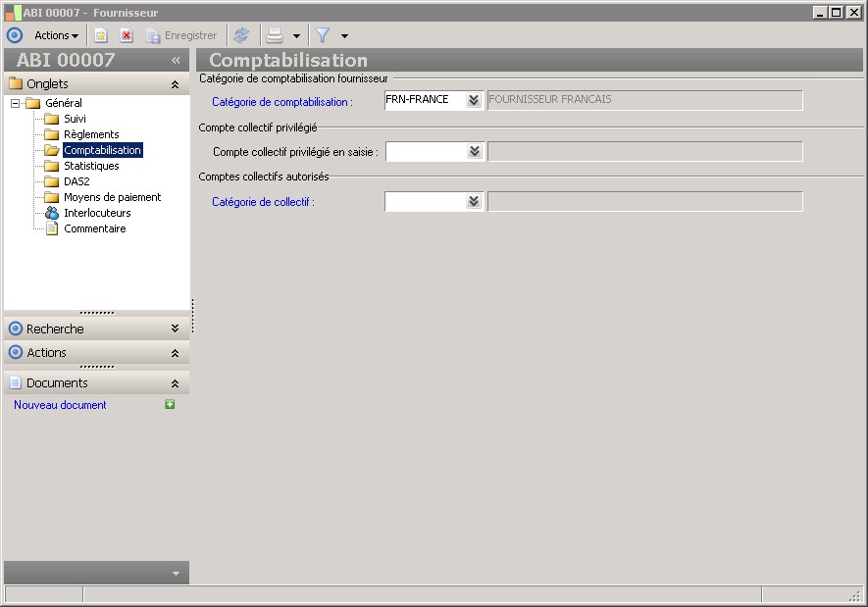The height and width of the screenshot is (607, 868).
Task: Click the Onglets folder icon
Action: 16,83
